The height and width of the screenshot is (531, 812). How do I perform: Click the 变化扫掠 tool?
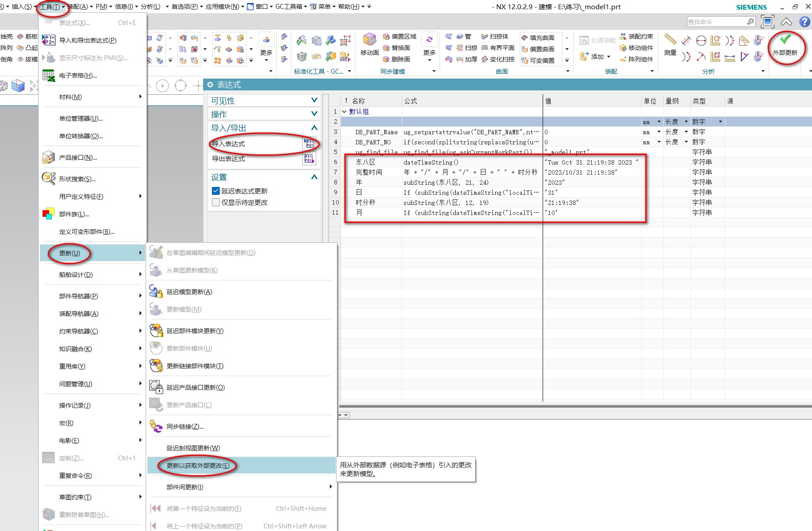[498, 59]
